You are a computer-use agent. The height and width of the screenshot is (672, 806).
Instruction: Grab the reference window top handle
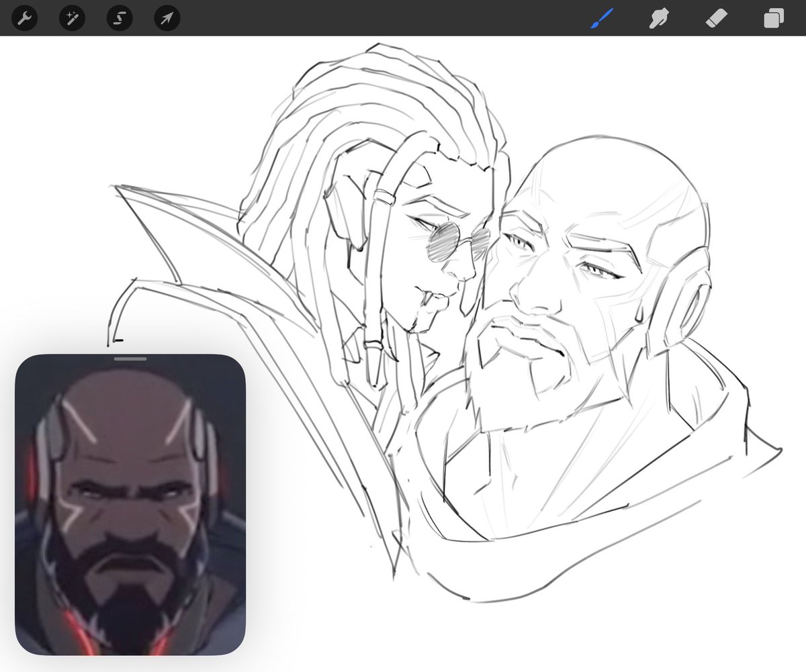[130, 359]
